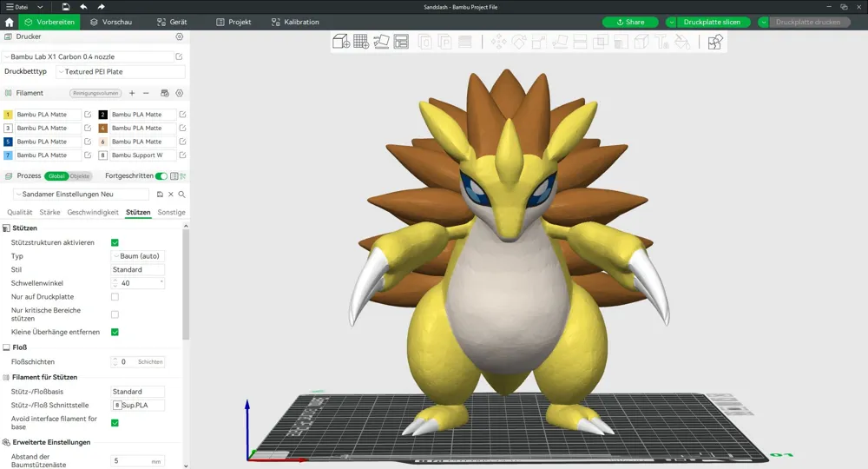The height and width of the screenshot is (469, 868).
Task: Click the Add object cube icon
Action: [341, 42]
